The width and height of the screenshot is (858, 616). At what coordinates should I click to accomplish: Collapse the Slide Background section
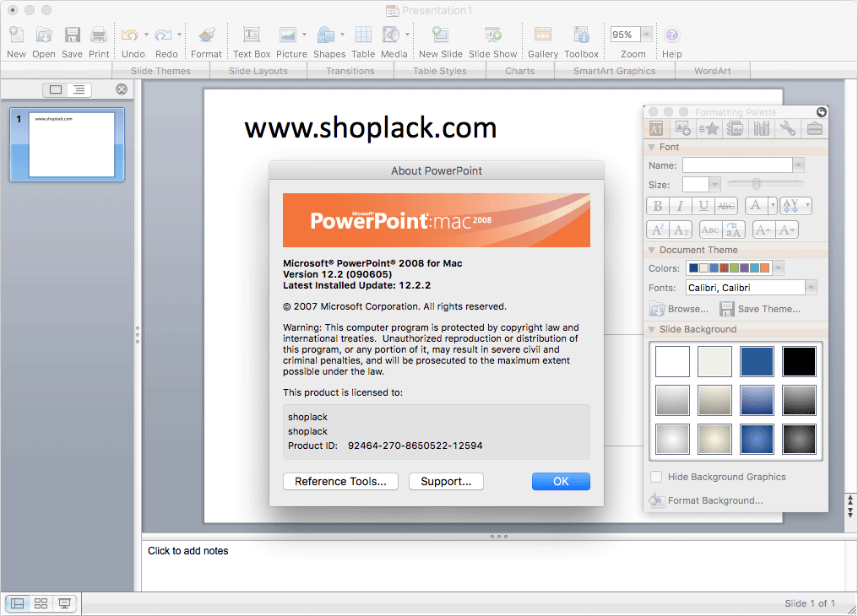click(652, 329)
